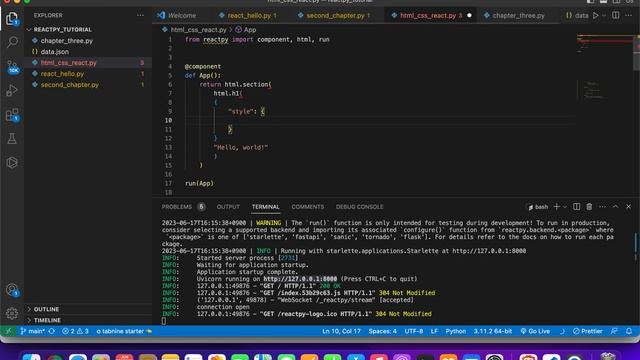Click Ln 10, Col 17 position indicator
The width and height of the screenshot is (640, 360).
coord(341,331)
